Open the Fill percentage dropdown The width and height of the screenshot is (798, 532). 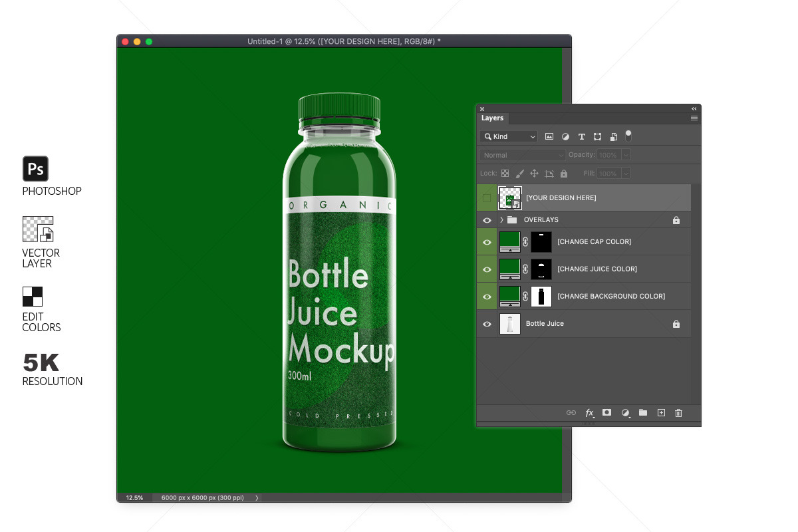click(626, 173)
